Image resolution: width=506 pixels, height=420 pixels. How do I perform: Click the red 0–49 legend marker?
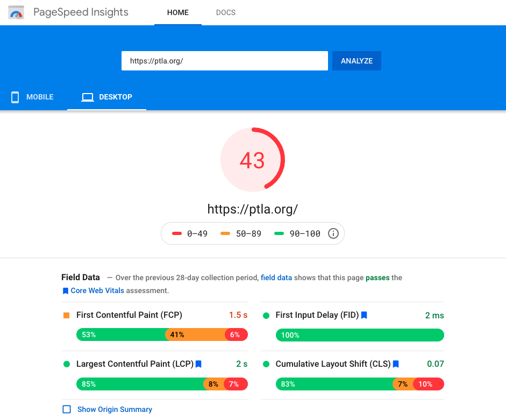tap(177, 233)
